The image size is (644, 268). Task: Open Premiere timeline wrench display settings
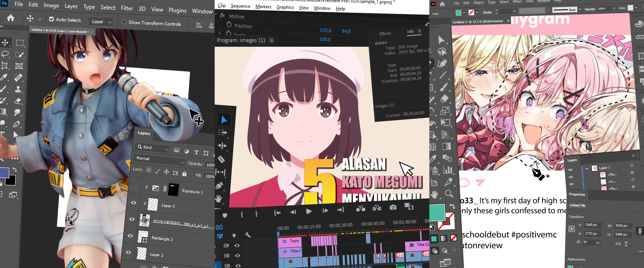pyautogui.click(x=248, y=235)
